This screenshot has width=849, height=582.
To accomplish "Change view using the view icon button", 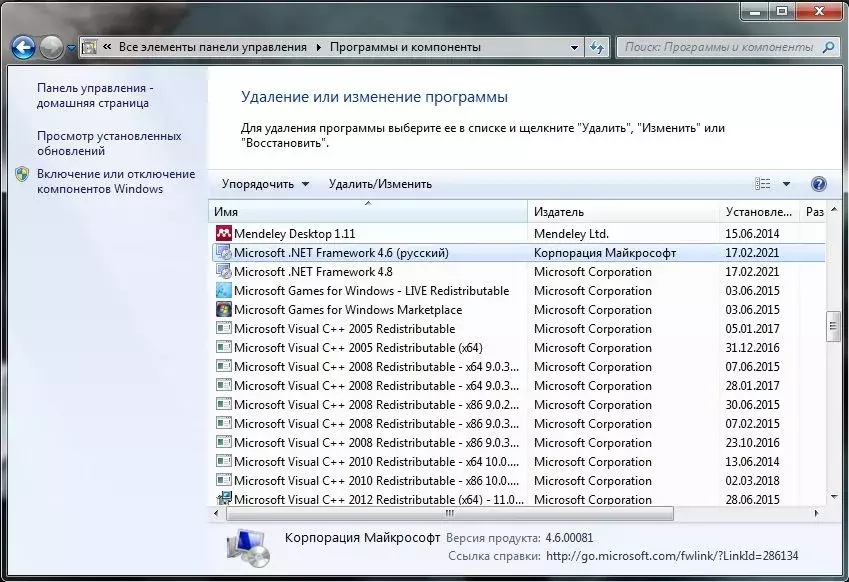I will 762,184.
